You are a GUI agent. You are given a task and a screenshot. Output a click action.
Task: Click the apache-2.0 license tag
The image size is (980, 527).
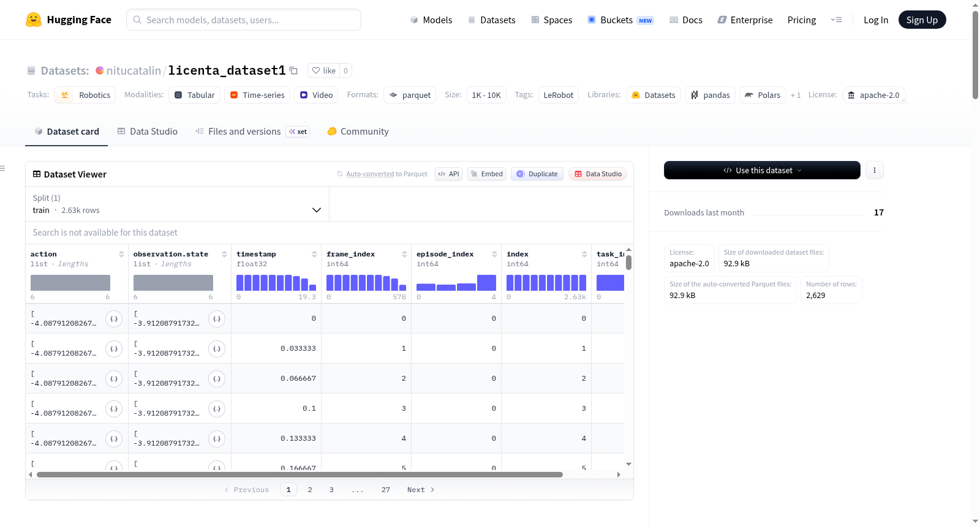(874, 95)
